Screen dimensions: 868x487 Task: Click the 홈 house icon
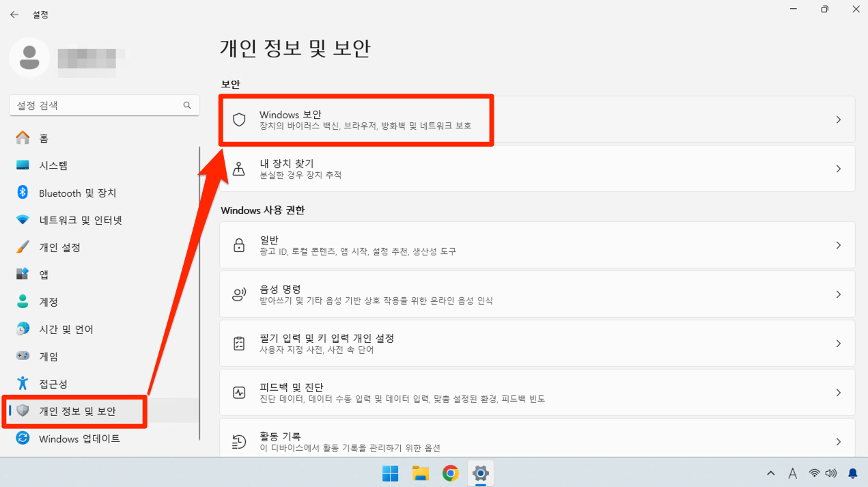(23, 138)
